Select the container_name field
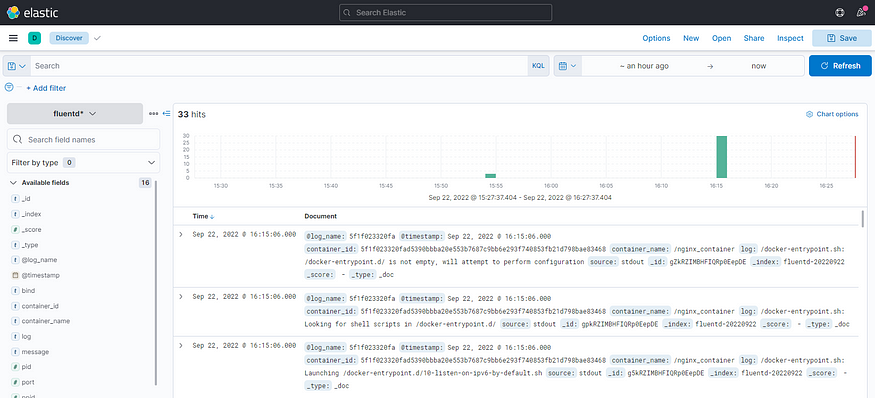 45,322
